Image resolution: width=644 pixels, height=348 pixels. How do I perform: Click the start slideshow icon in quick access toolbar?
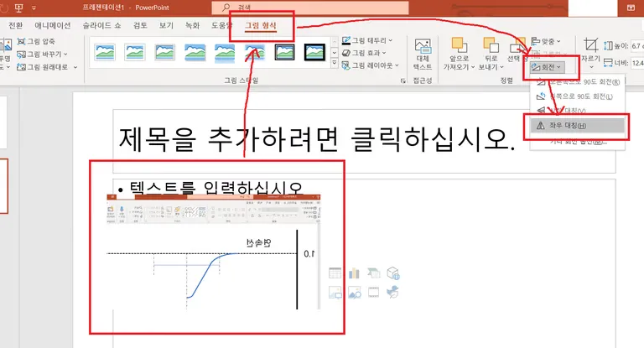coord(19,8)
